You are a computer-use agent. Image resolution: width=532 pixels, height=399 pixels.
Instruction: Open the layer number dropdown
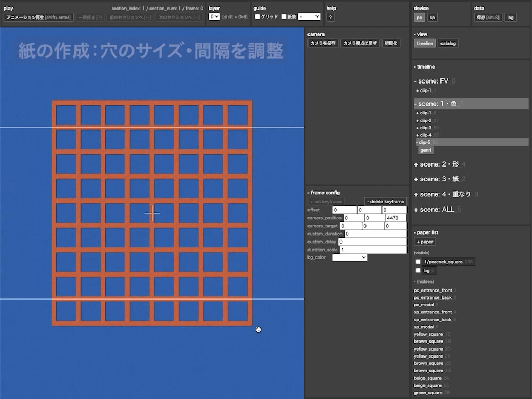(214, 17)
